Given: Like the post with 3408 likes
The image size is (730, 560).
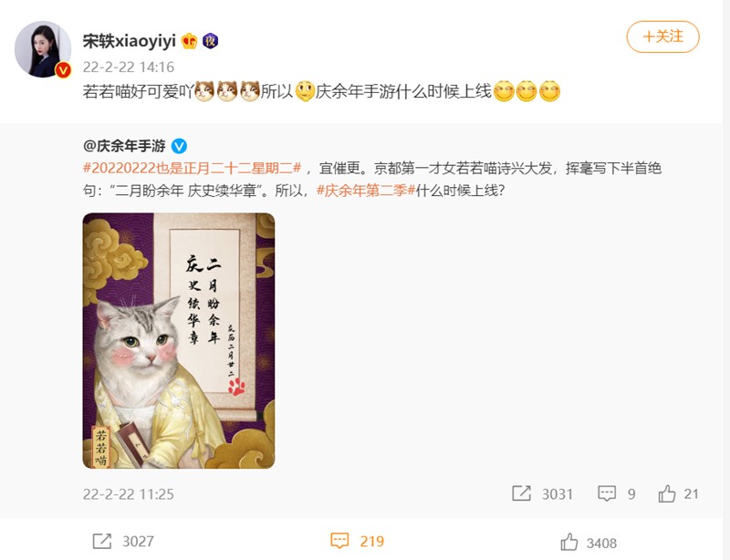Looking at the screenshot, I should point(568,542).
